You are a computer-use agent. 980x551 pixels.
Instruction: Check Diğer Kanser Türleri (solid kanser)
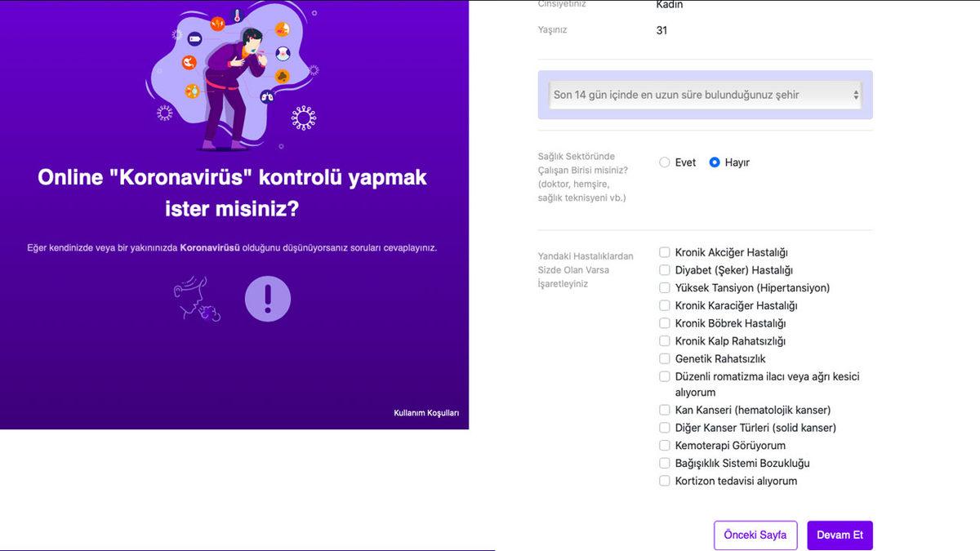point(665,427)
